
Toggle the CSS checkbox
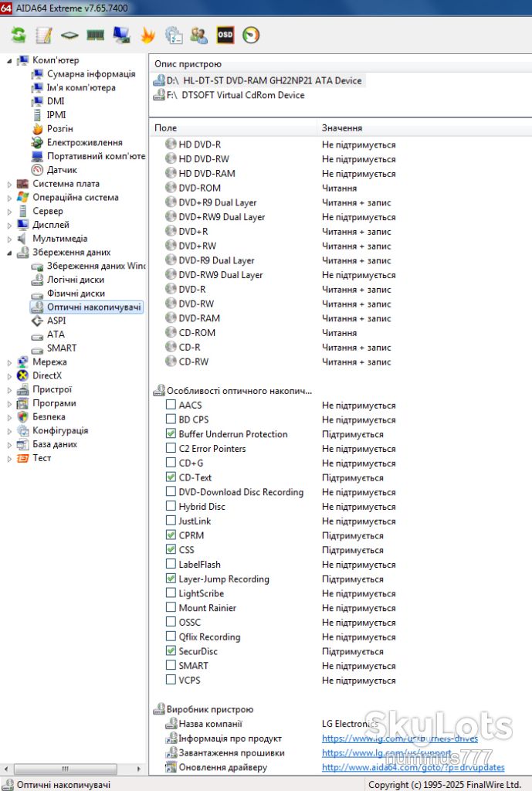171,549
